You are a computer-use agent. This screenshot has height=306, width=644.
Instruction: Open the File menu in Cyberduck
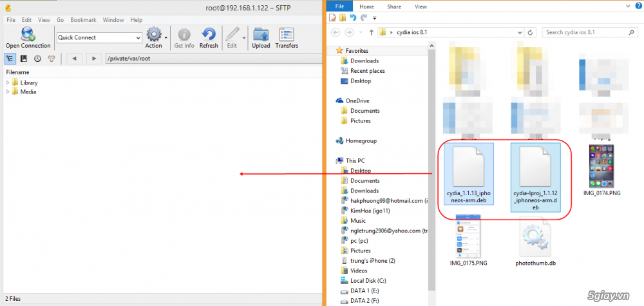(11, 20)
